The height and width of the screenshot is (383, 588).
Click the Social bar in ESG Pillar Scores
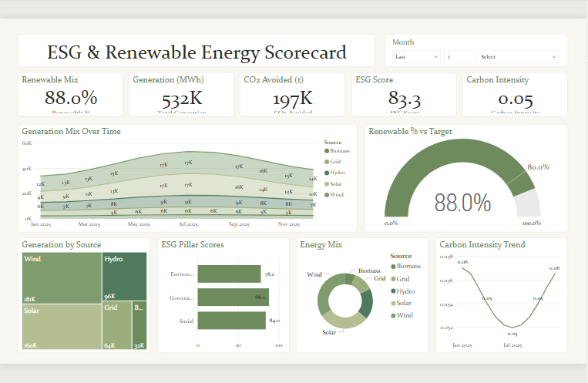click(232, 321)
